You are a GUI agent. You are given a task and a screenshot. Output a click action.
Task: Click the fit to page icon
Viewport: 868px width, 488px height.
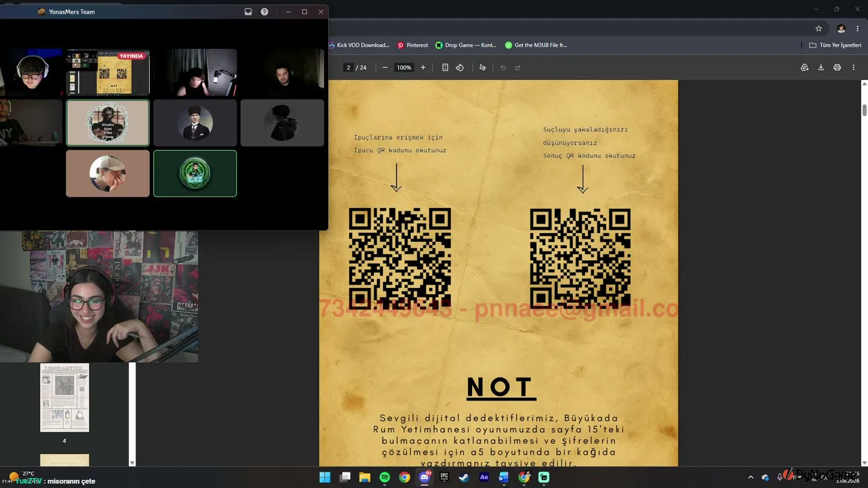click(x=445, y=68)
